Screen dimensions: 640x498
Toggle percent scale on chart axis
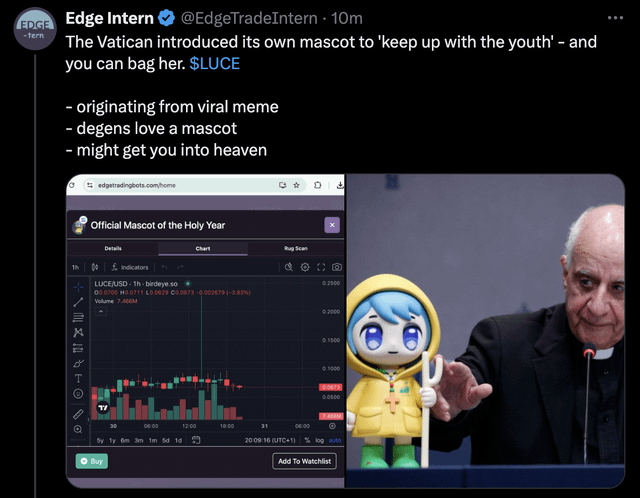(x=307, y=440)
